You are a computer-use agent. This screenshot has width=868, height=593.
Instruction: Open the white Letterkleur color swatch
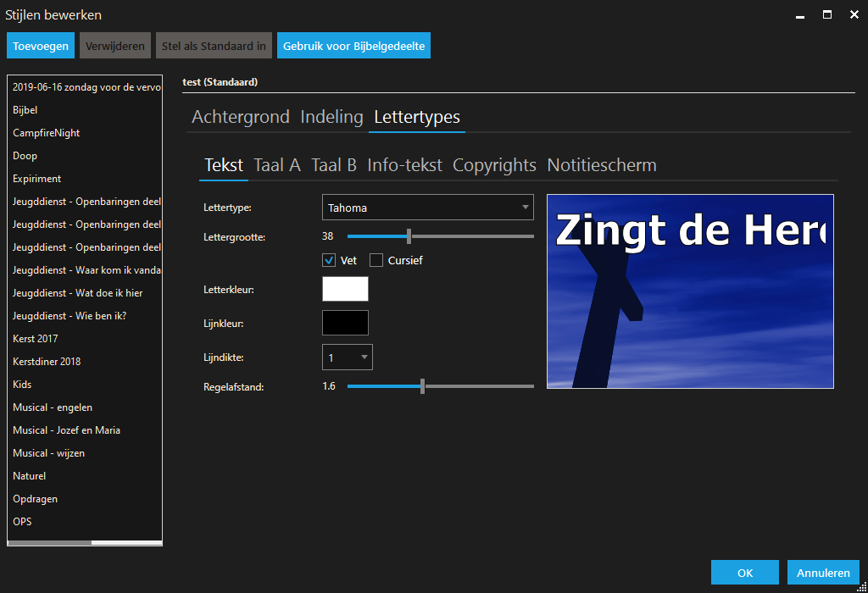click(346, 289)
